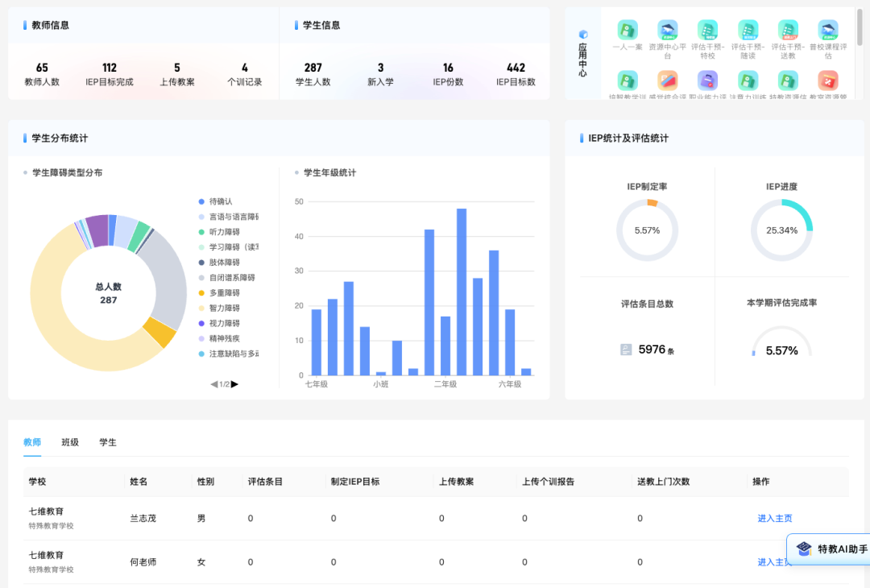Click the 学校 column header
Viewport: 870px width, 588px height.
tap(37, 482)
